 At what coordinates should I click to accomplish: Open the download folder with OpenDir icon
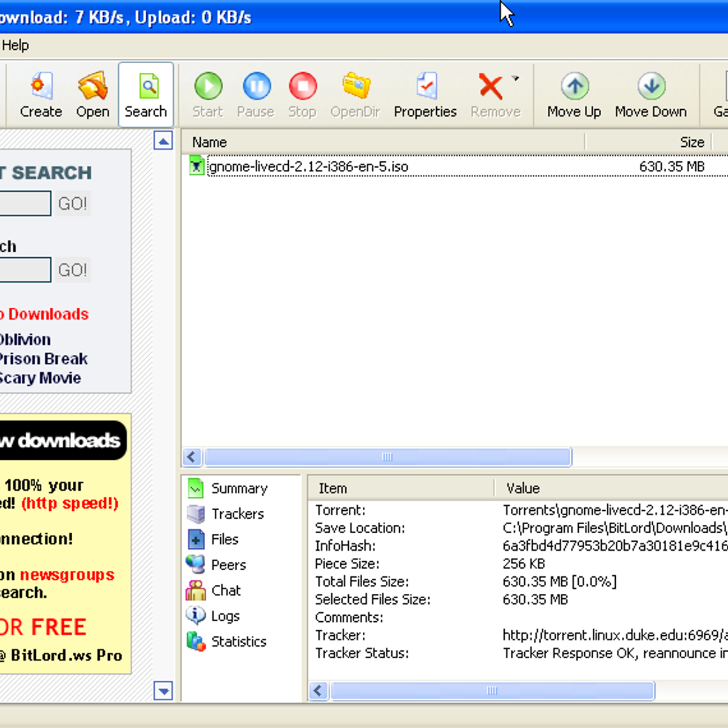click(356, 95)
